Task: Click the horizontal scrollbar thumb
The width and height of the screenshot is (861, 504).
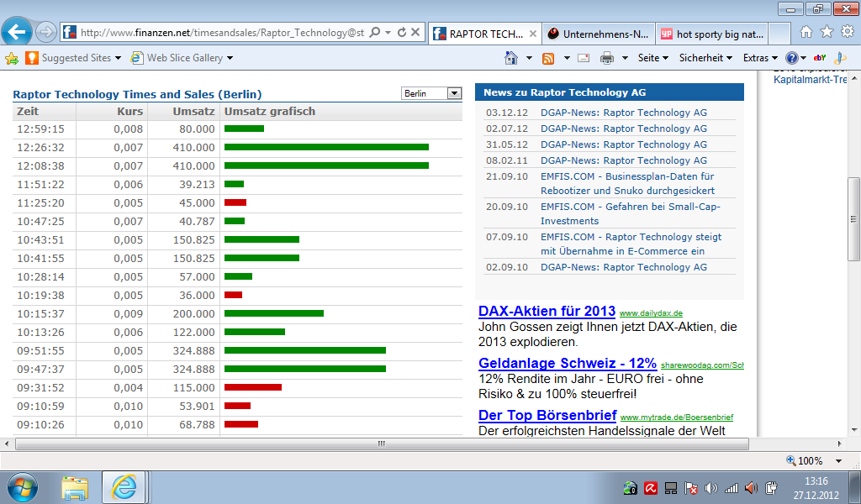Action: tap(380, 443)
